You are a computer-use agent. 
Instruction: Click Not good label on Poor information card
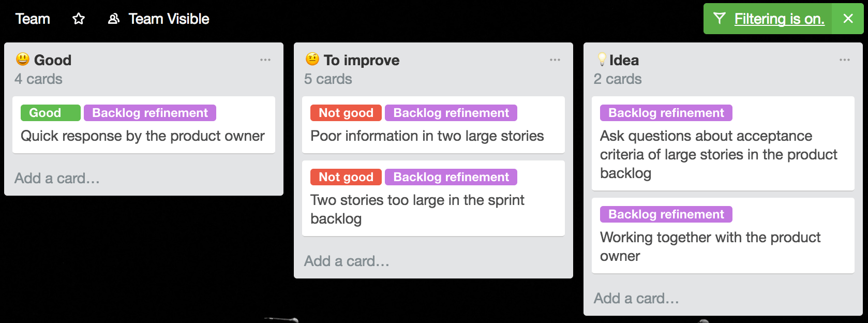pyautogui.click(x=346, y=113)
